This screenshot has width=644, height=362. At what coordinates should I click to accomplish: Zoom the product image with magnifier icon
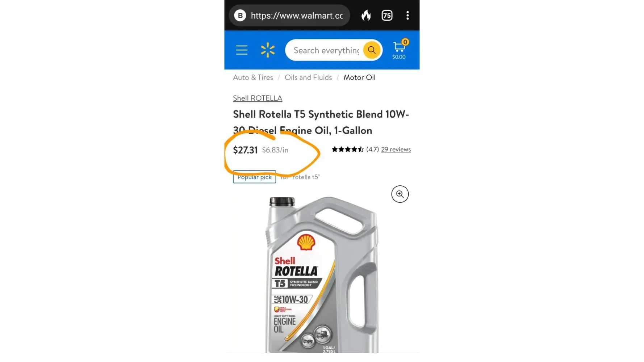coord(400,194)
